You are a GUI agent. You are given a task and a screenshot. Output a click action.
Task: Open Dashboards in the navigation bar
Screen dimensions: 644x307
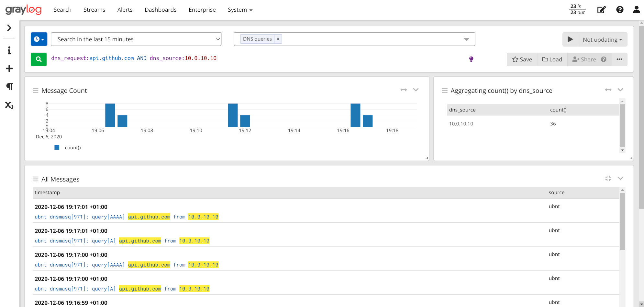click(161, 10)
